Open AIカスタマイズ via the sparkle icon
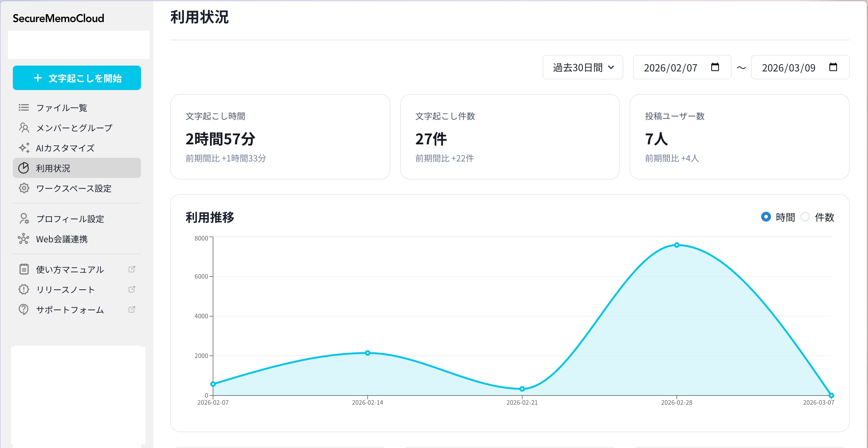Viewport: 868px width, 448px height. (x=23, y=147)
